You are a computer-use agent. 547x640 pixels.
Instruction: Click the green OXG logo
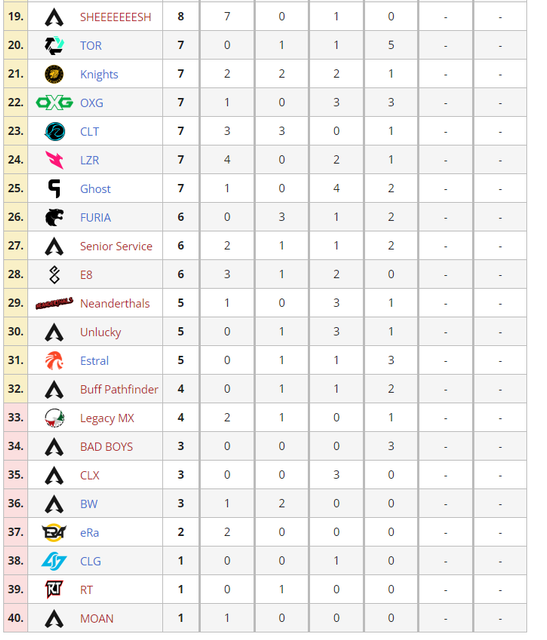54,103
